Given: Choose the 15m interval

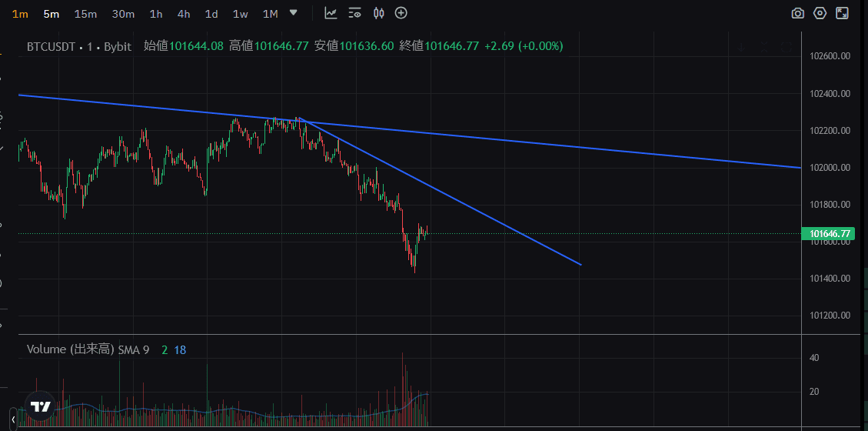Looking at the screenshot, I should 85,14.
